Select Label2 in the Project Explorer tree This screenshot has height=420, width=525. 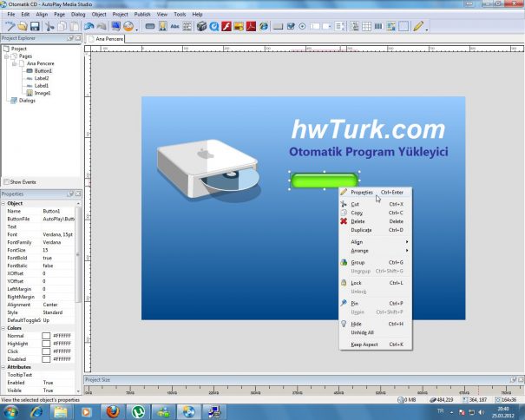click(x=42, y=78)
